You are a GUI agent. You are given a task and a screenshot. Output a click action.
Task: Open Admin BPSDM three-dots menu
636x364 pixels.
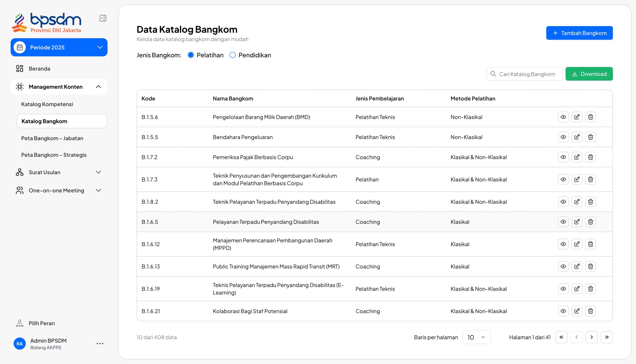tap(100, 344)
